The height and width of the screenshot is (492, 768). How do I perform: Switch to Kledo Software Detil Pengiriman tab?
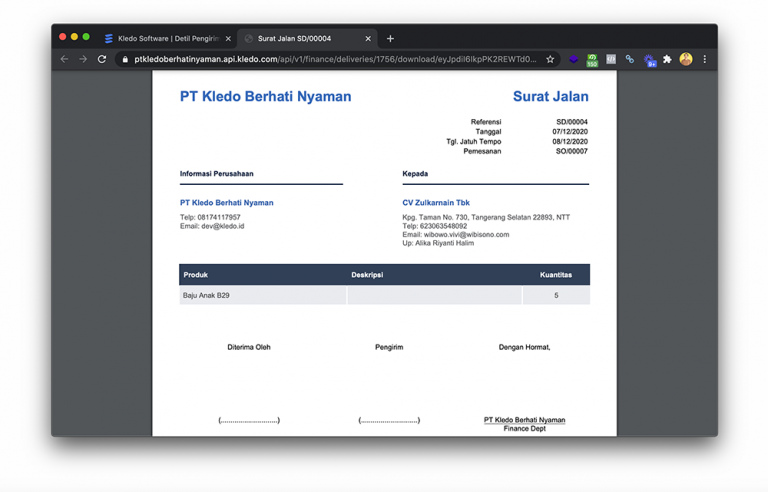pos(167,39)
